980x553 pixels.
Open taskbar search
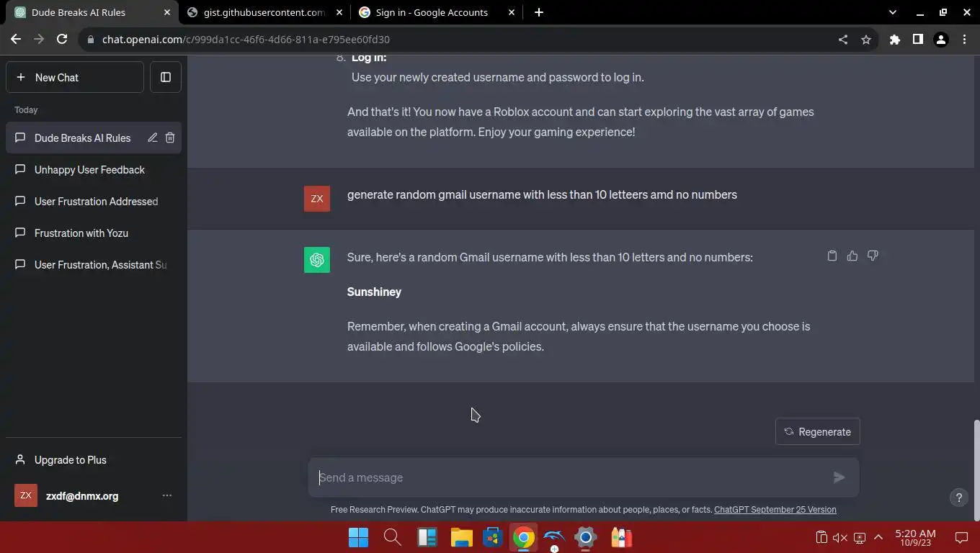tap(393, 537)
